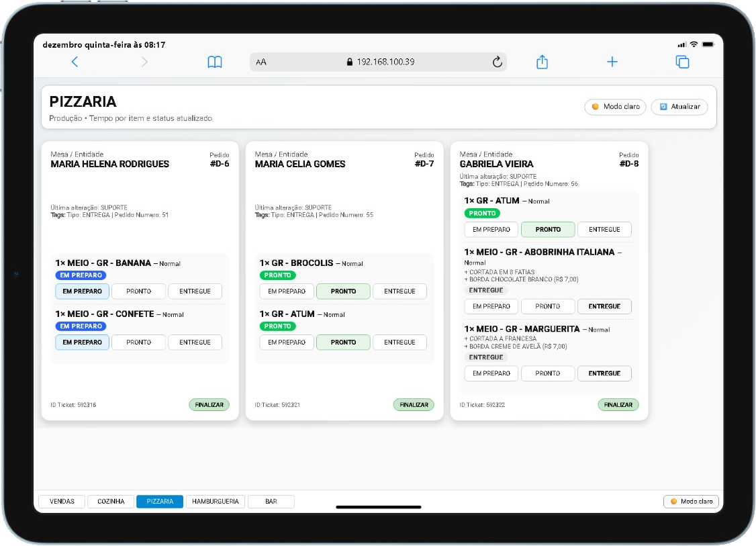Set BROCOLIS pizza to EM PREPARO
756x546 pixels.
(287, 291)
